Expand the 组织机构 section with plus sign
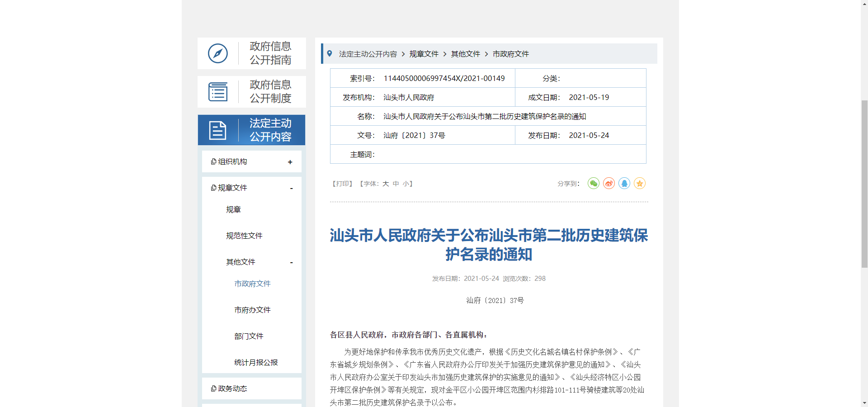Viewport: 868px width, 407px height. (x=290, y=162)
